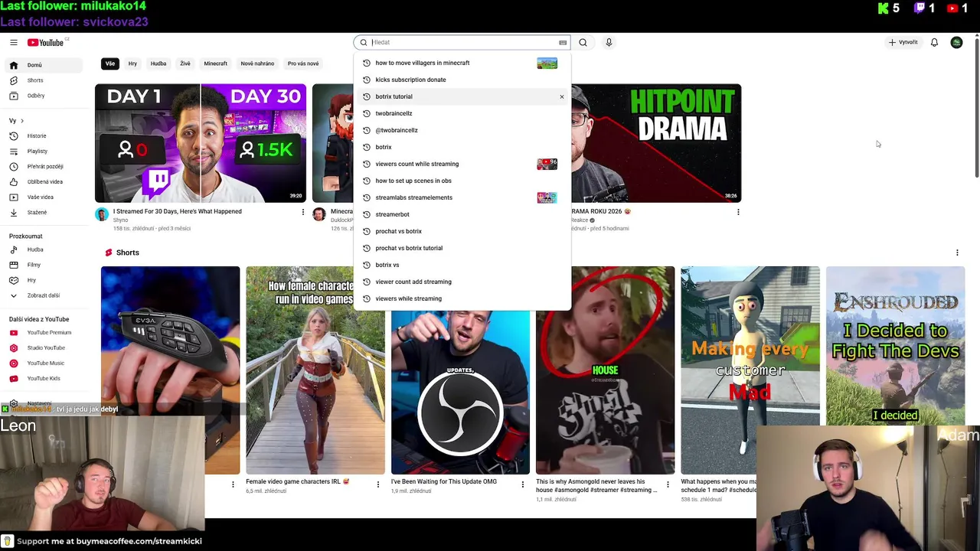Select the Živě filter chip
Image resolution: width=980 pixels, height=551 pixels.
coord(185,64)
